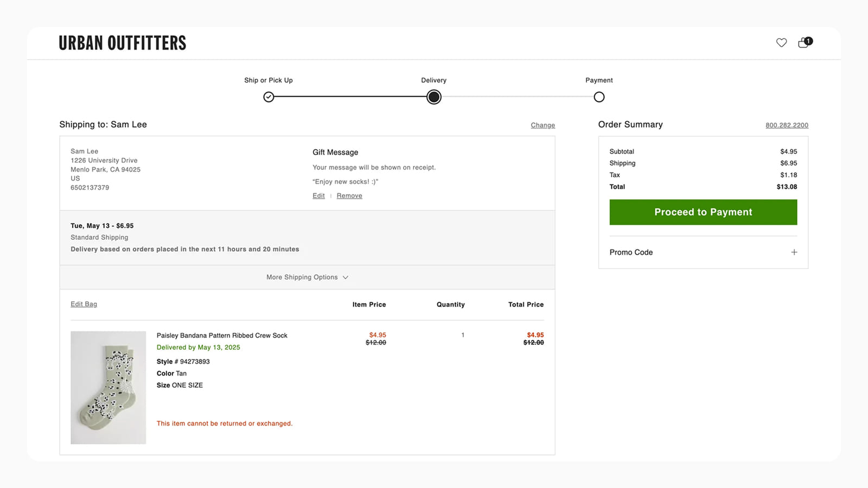
Task: Open Paisley Bandana Pattern Ribbed Crew Sock title
Action: [x=222, y=336]
